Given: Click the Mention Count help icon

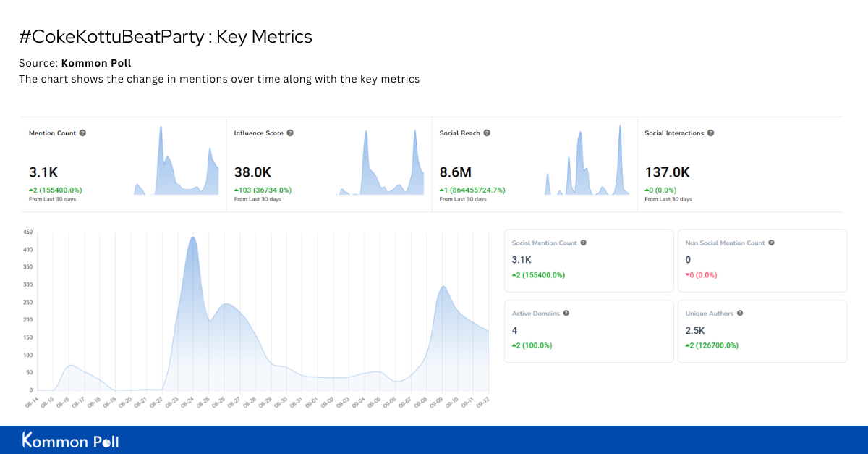Looking at the screenshot, I should (82, 133).
